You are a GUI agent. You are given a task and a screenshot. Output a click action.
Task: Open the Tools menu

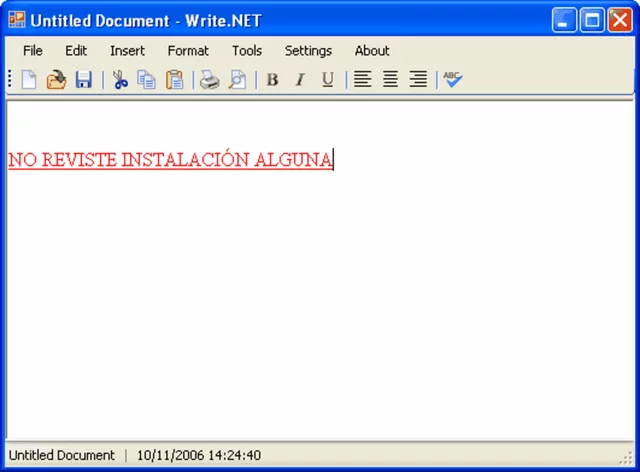pos(247,51)
